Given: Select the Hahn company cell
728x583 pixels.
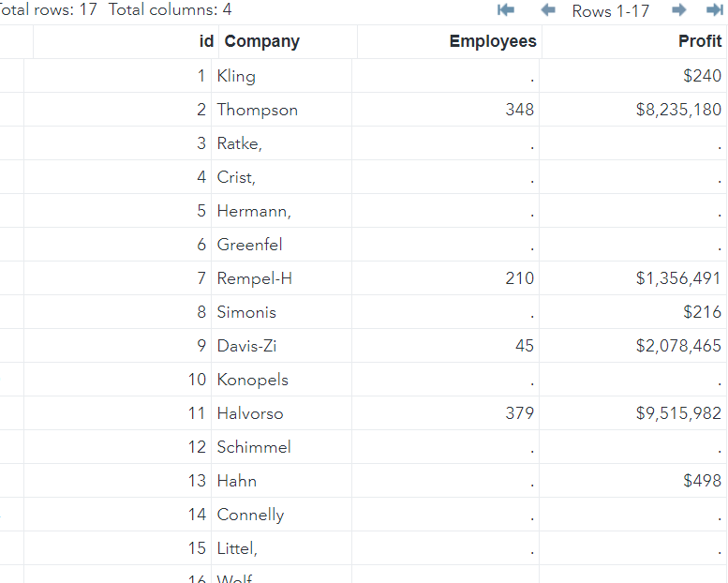Looking at the screenshot, I should (237, 481).
